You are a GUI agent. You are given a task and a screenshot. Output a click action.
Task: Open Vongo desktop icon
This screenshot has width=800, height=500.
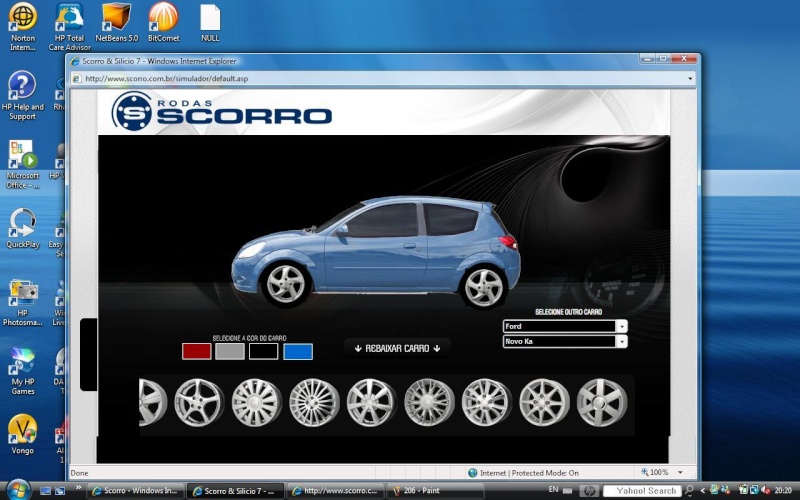(x=22, y=434)
